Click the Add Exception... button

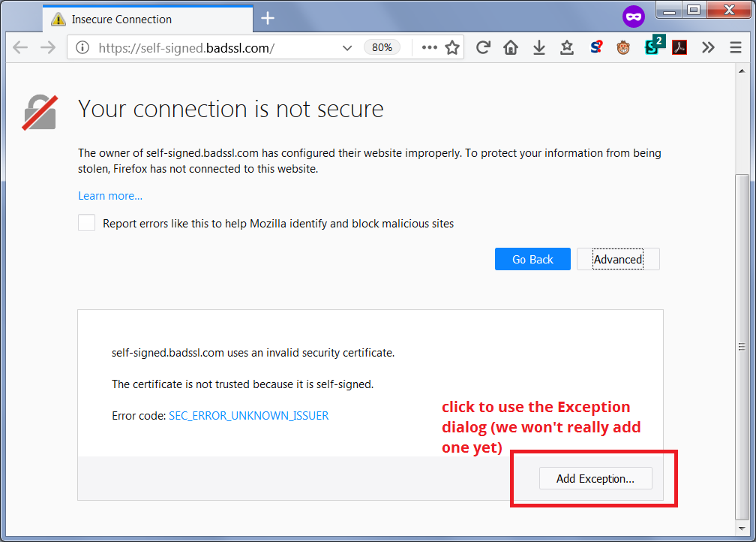click(595, 478)
